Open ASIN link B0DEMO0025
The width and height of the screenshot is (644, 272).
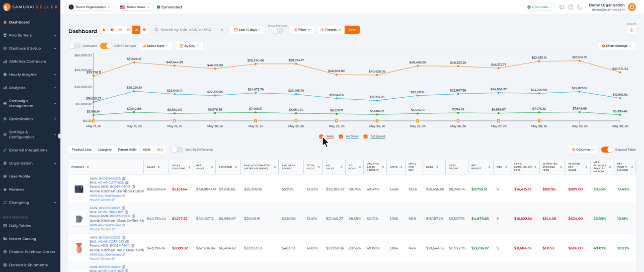click(x=110, y=237)
